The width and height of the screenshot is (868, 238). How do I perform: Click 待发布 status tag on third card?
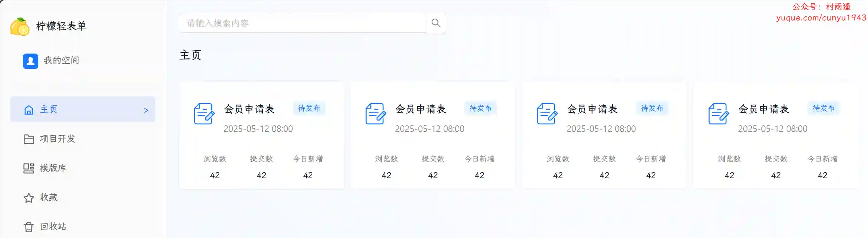pos(652,108)
